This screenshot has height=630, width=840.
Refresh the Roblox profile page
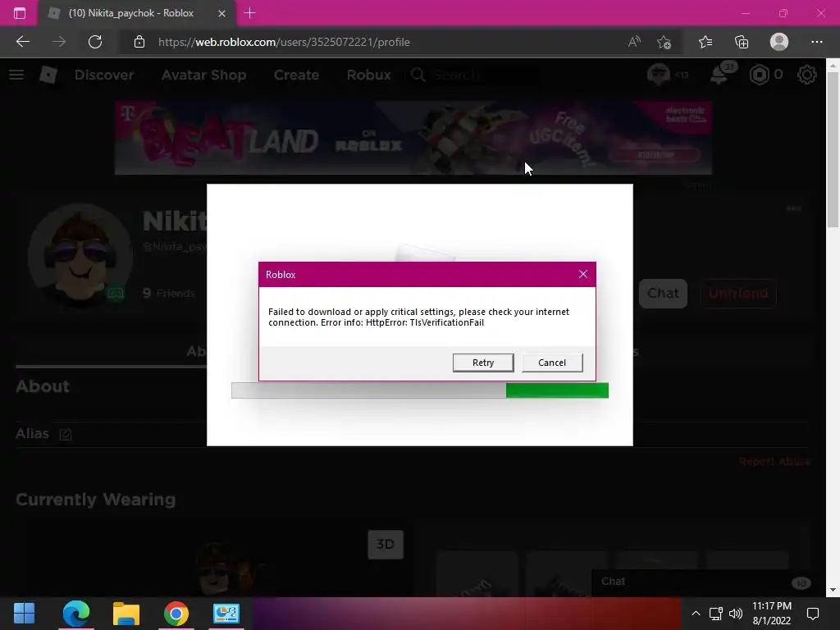click(95, 42)
